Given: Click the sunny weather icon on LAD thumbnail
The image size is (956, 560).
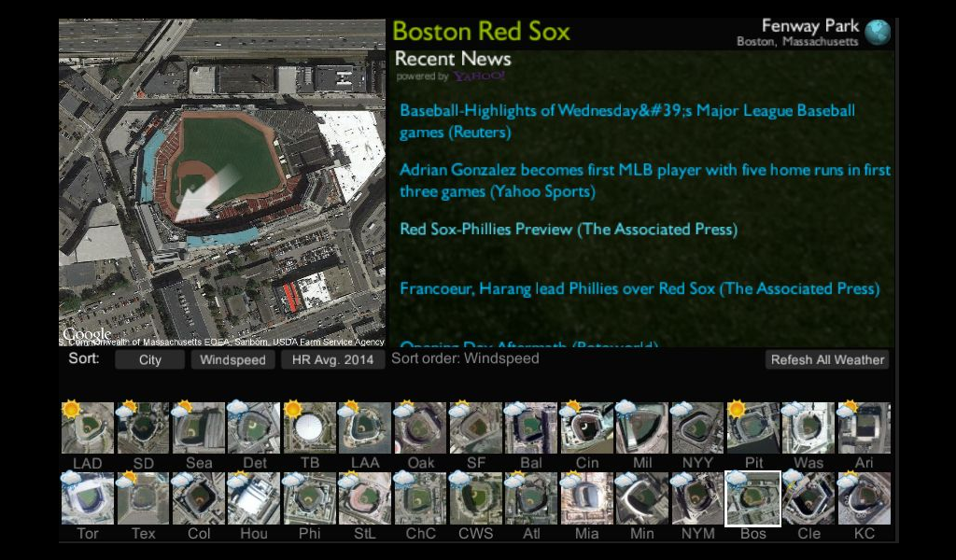Looking at the screenshot, I should [71, 407].
